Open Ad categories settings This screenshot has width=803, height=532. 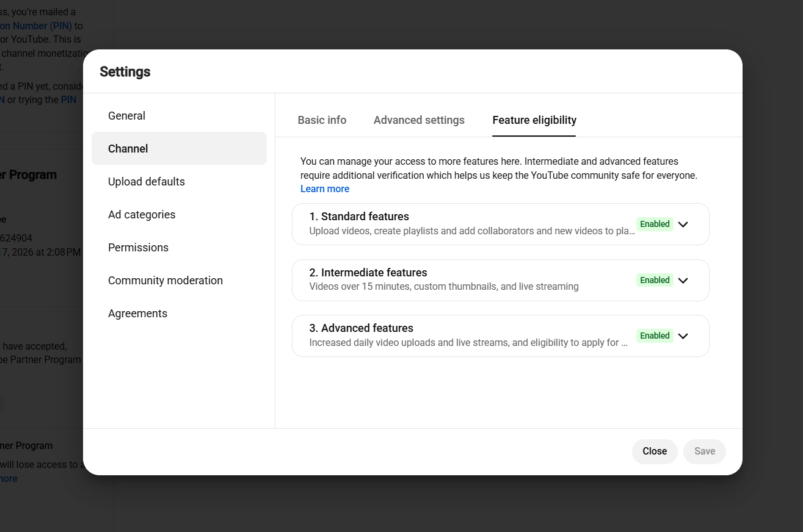coord(179,215)
